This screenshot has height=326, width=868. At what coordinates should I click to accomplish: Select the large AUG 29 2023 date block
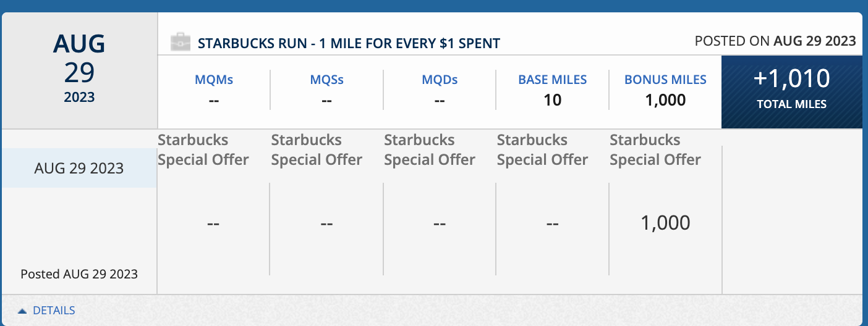pyautogui.click(x=79, y=70)
